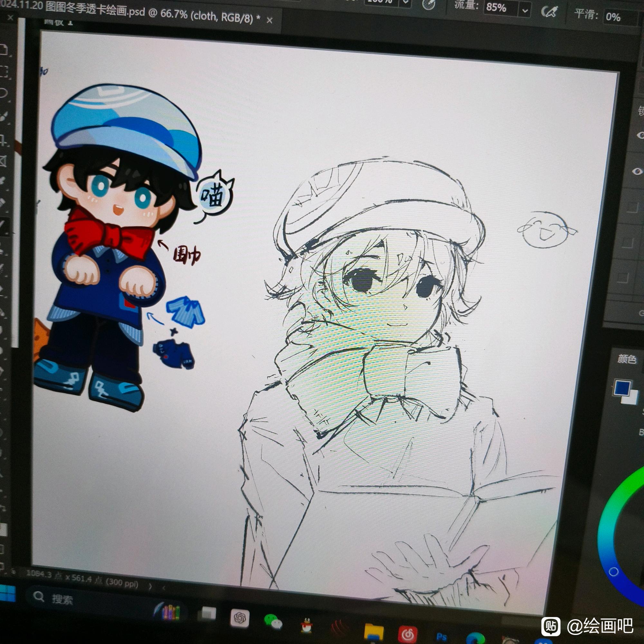Viewport: 644px width, 644px height.
Task: Open NetEase Cloud Music from taskbar
Action: coord(408,634)
